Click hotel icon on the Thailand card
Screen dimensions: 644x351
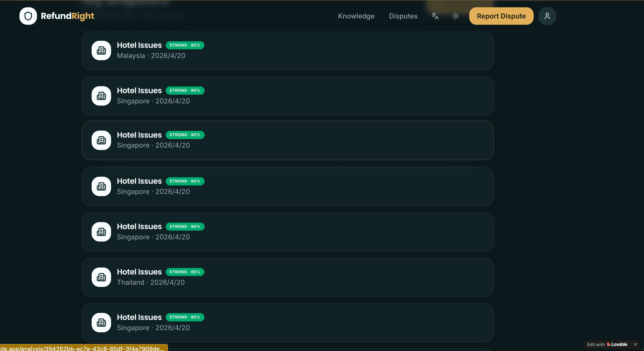(x=101, y=277)
